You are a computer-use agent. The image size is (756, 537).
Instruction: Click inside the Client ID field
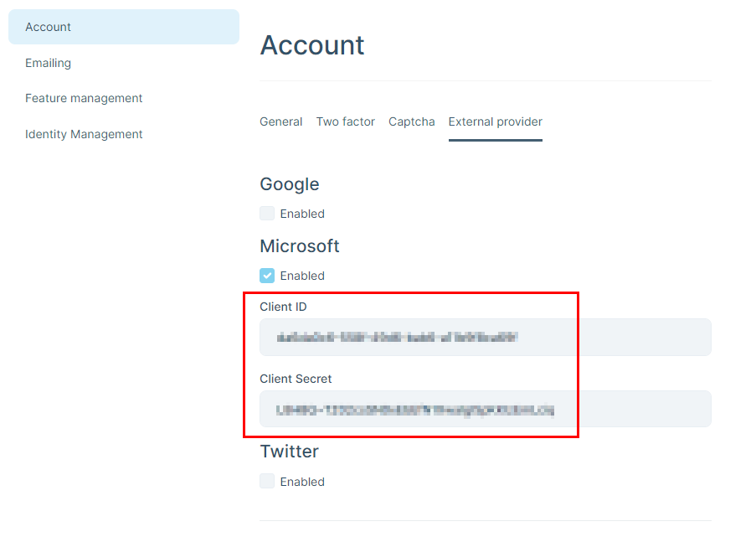[485, 338]
